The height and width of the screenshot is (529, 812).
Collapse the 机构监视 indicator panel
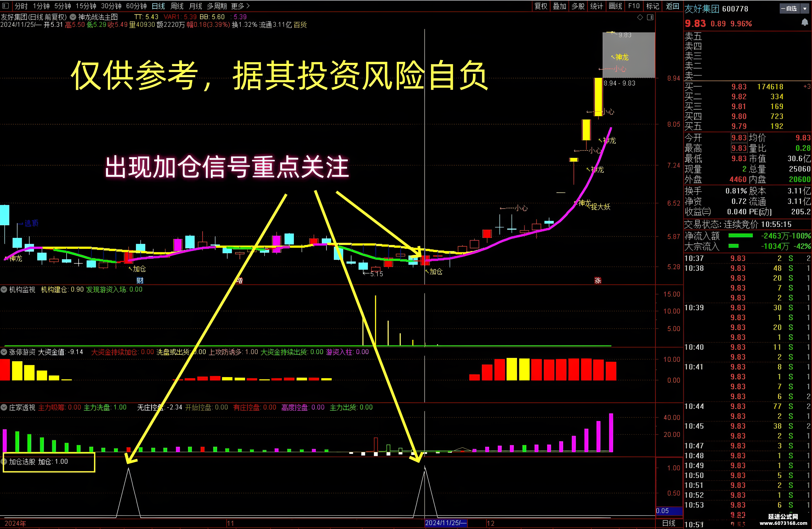tap(4, 289)
